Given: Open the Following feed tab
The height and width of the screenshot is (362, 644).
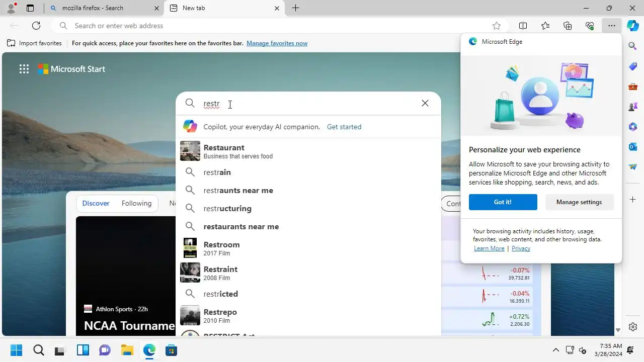Looking at the screenshot, I should pos(136,203).
